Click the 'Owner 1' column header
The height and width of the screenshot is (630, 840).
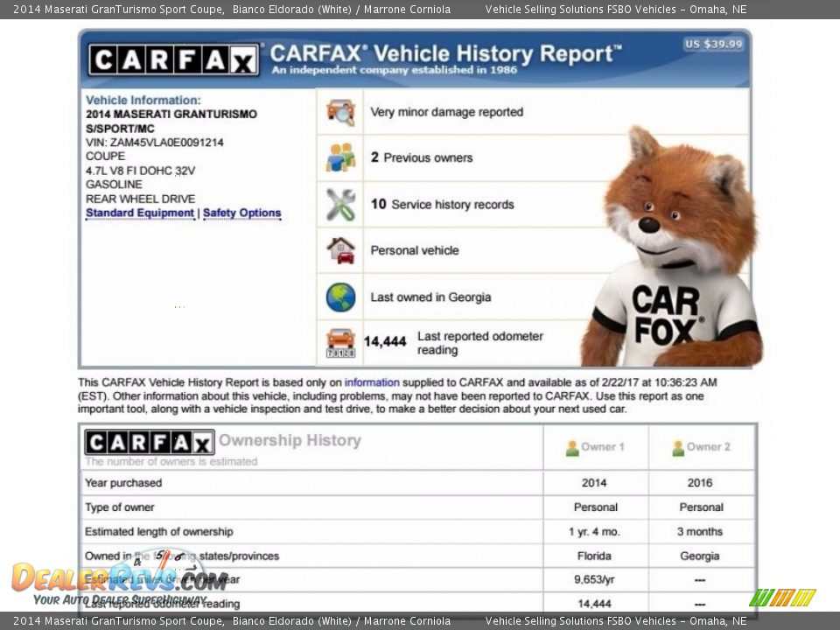[x=603, y=447]
